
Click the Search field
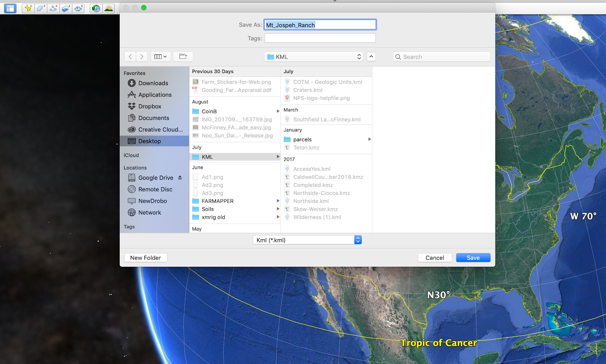click(442, 57)
